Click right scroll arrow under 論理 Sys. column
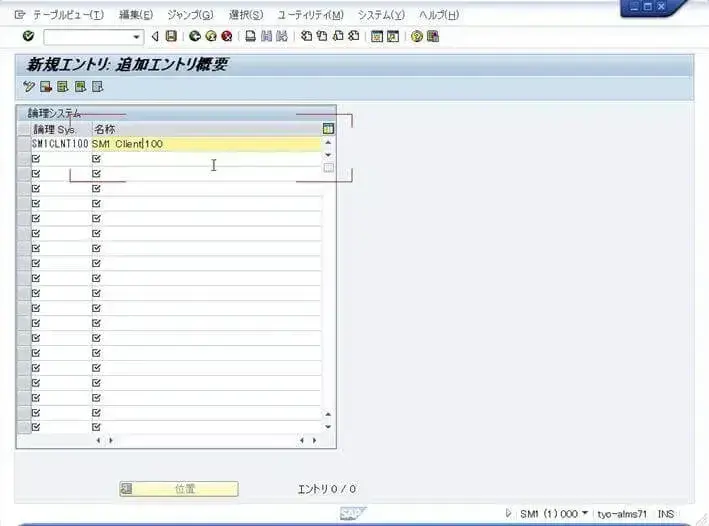This screenshot has width=709, height=526. point(111,440)
